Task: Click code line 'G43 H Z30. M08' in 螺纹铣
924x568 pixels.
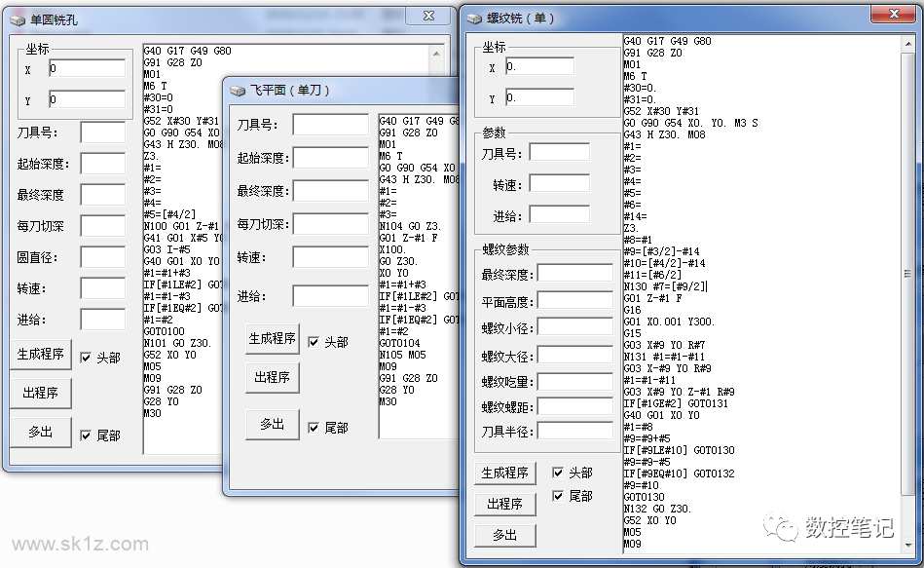Action: click(665, 134)
